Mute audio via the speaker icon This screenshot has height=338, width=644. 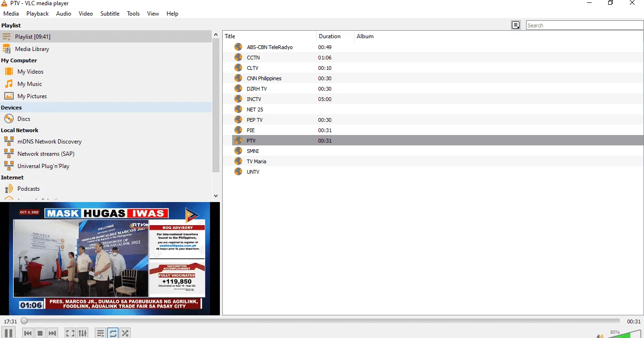point(600,336)
